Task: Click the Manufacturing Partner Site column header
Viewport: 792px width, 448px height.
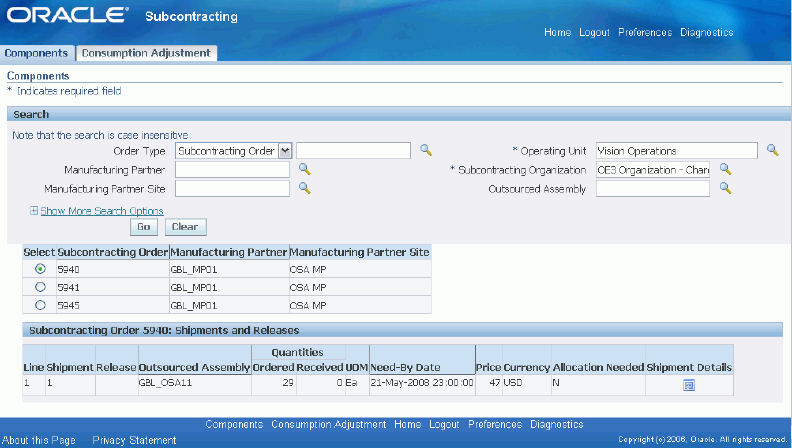Action: (360, 252)
